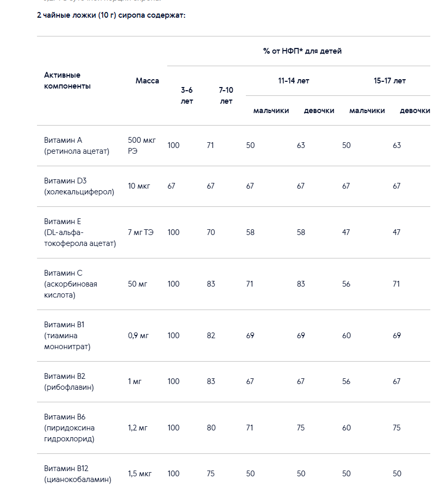
Task: Click the 'мальчики' subheader under 11-14 лет
Action: (x=271, y=110)
